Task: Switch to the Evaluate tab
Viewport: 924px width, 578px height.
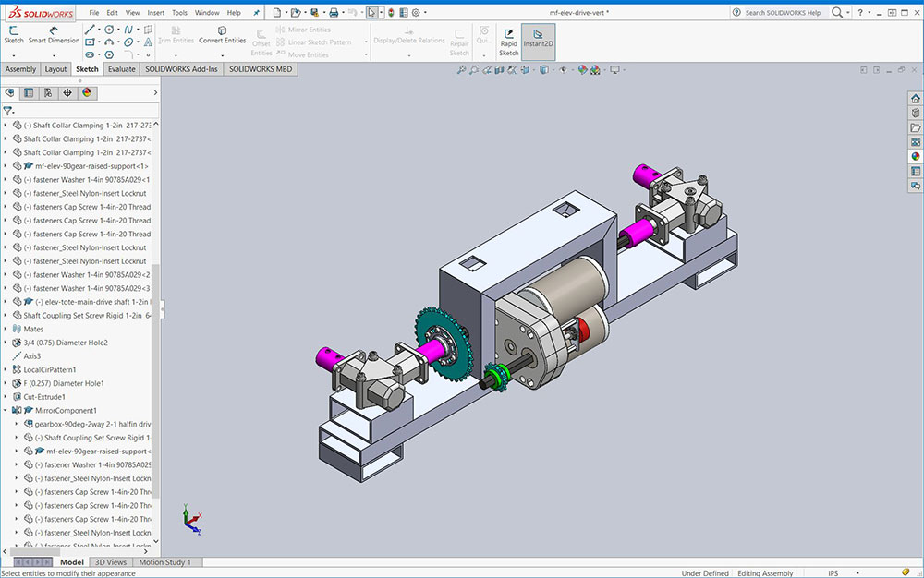Action: [121, 69]
